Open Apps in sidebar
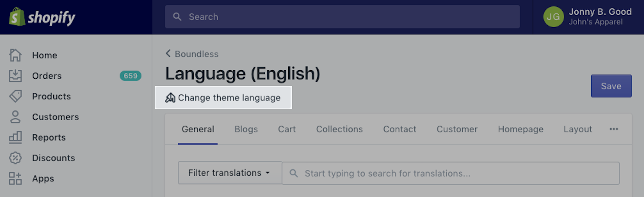Image resolution: width=644 pixels, height=197 pixels. click(x=43, y=178)
